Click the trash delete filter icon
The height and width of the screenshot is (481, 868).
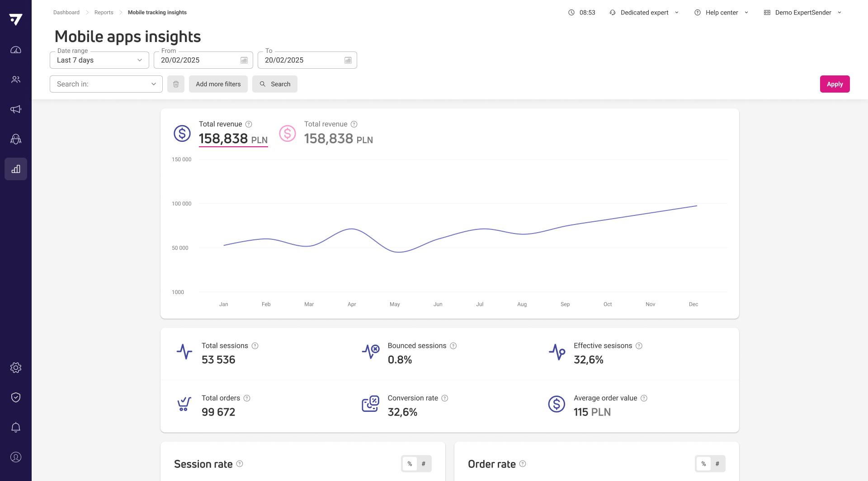(176, 84)
